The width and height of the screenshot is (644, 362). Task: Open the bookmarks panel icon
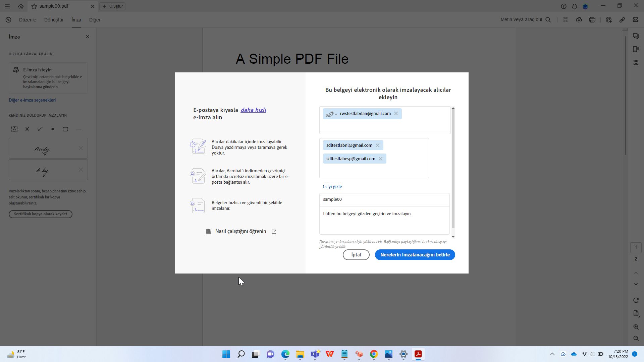[636, 49]
